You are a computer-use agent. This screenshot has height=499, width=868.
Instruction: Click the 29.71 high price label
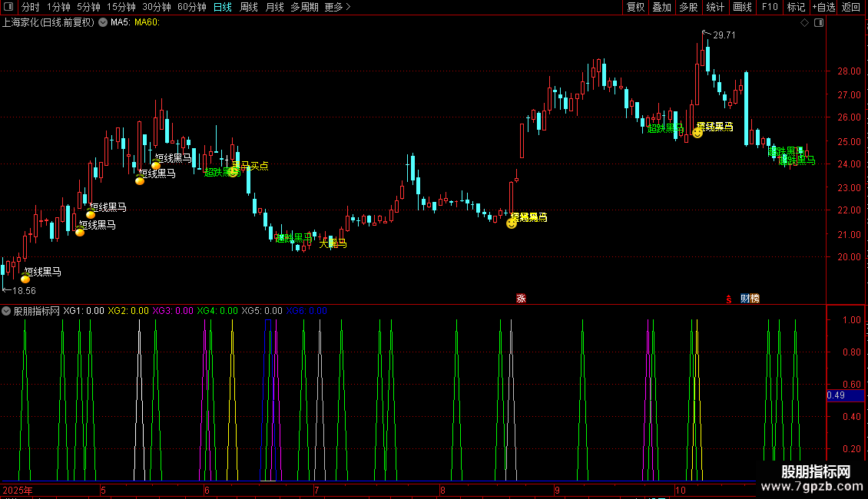tap(724, 35)
